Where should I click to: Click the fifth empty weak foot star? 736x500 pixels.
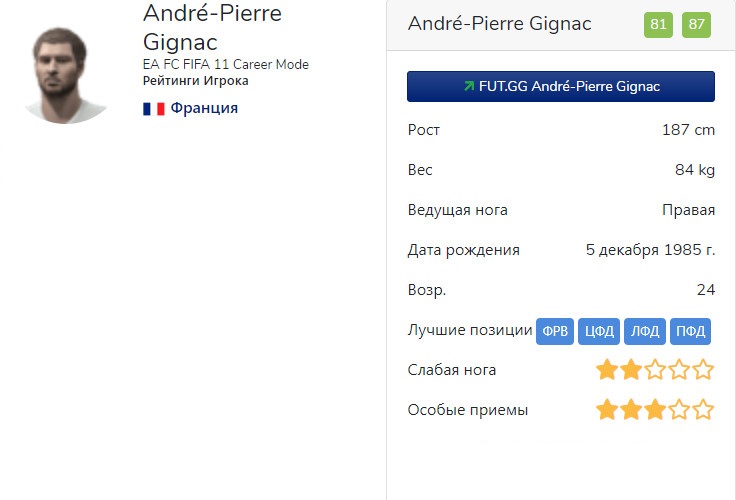(704, 370)
